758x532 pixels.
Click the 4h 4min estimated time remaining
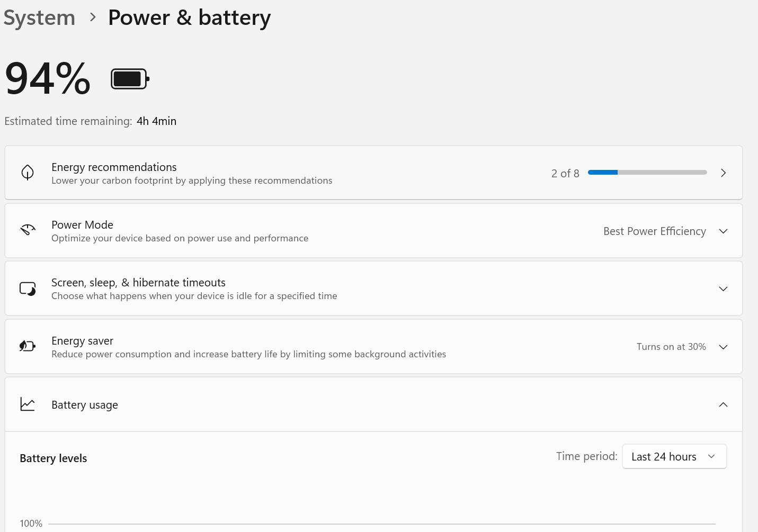click(156, 121)
